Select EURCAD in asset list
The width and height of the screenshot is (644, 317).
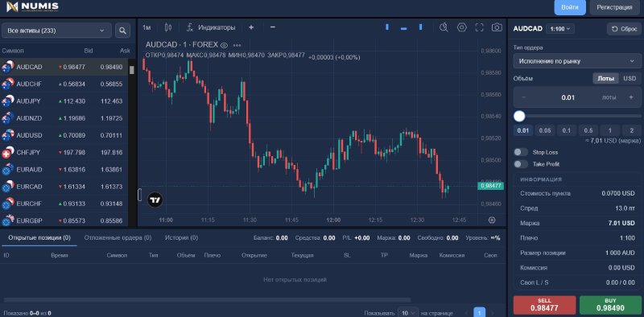(x=64, y=187)
